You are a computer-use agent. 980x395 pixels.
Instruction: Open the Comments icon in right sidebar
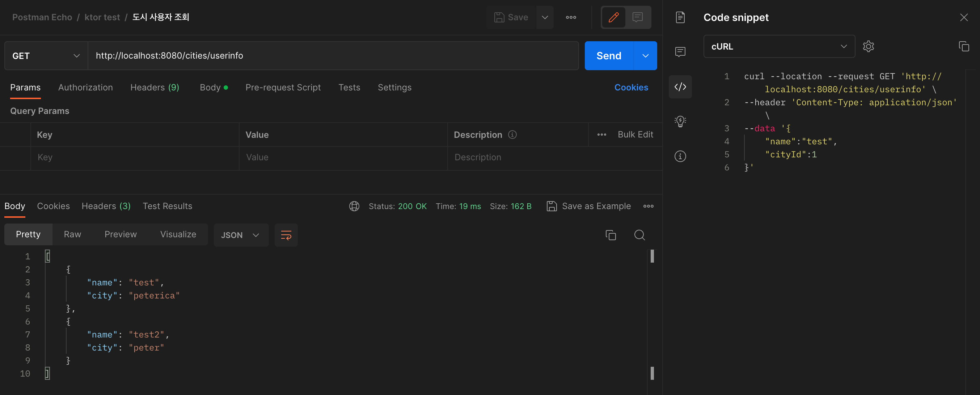pyautogui.click(x=680, y=52)
